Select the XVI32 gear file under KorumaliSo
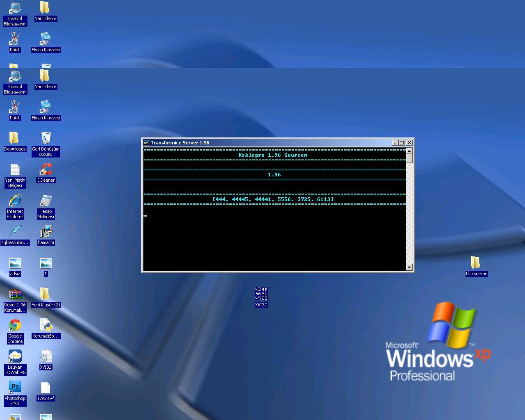525x420 pixels. [x=46, y=360]
